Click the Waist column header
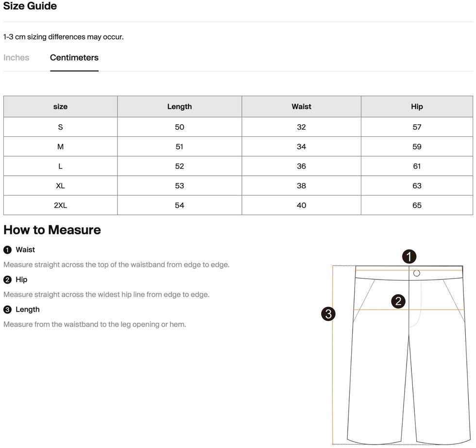 pos(301,107)
